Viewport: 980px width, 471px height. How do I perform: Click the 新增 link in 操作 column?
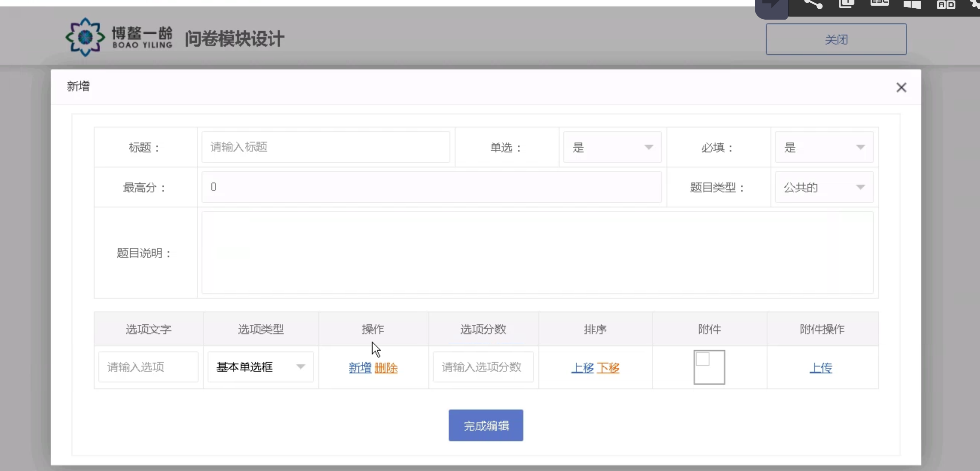pos(360,368)
